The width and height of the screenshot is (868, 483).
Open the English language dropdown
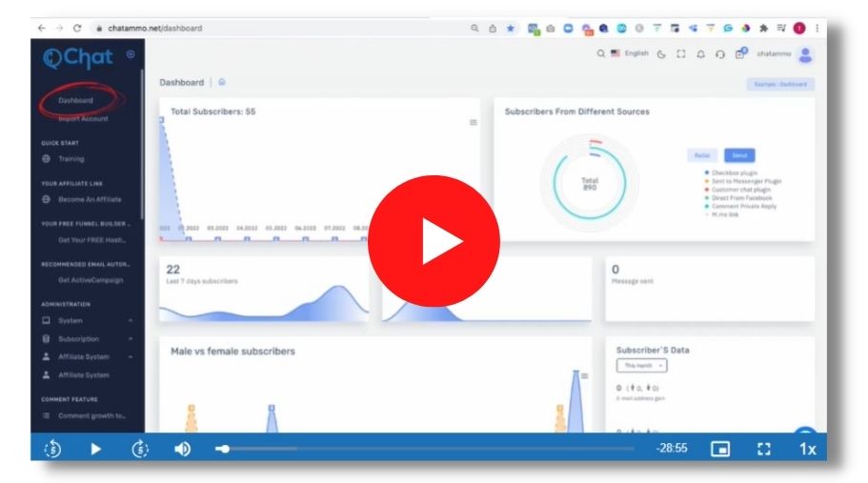tap(630, 53)
